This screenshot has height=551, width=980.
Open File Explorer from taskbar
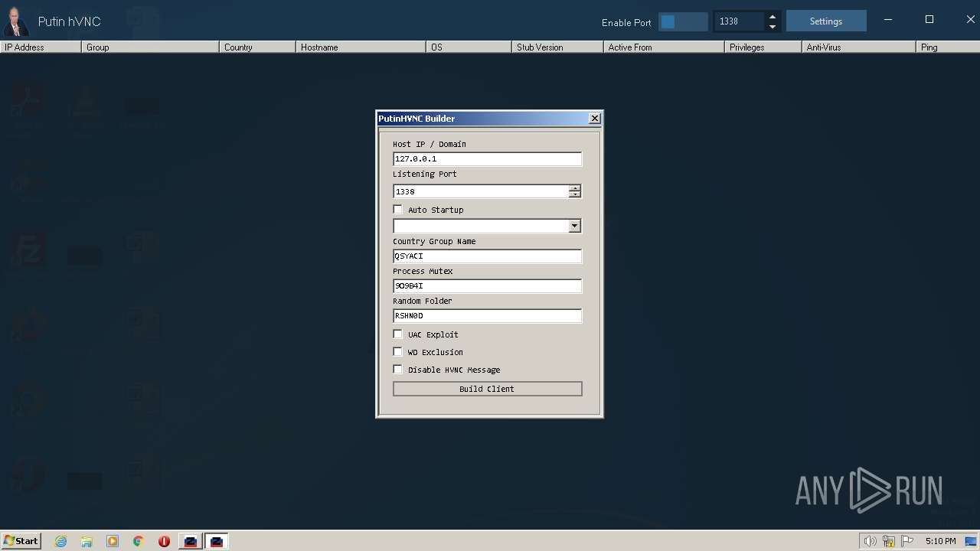[87, 541]
